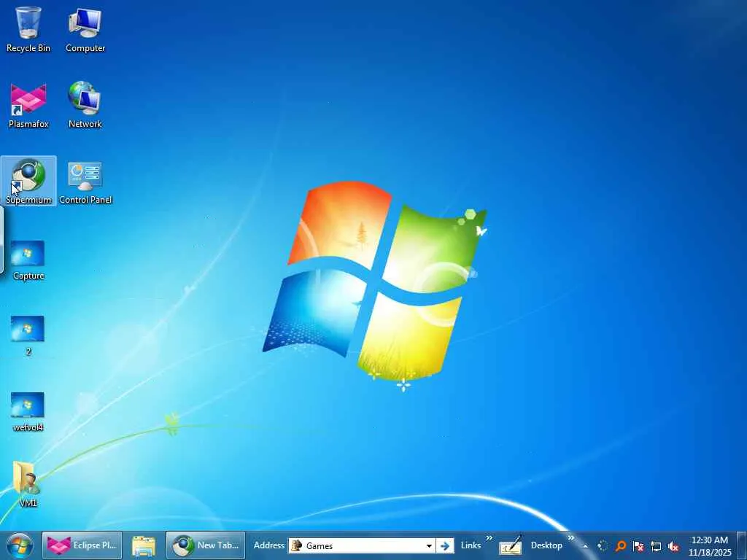Screen dimensions: 747x560
Task: Open Windows Explorer from the taskbar
Action: (x=144, y=545)
